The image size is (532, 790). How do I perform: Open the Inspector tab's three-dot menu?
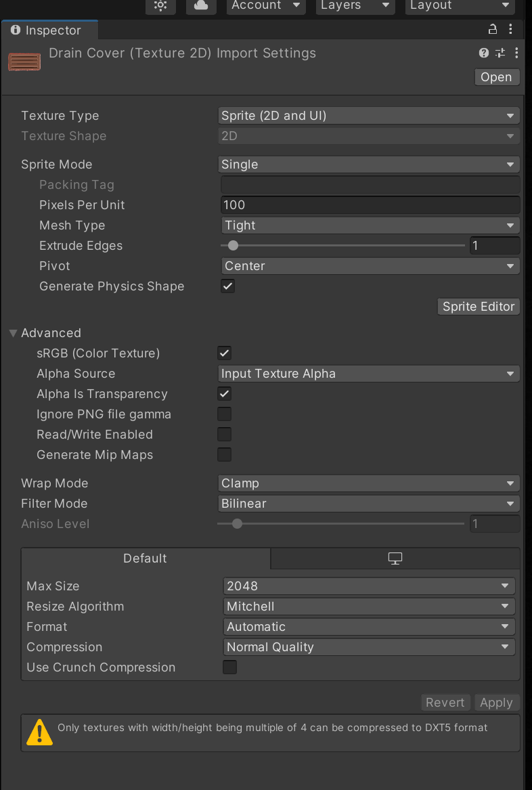pyautogui.click(x=511, y=29)
